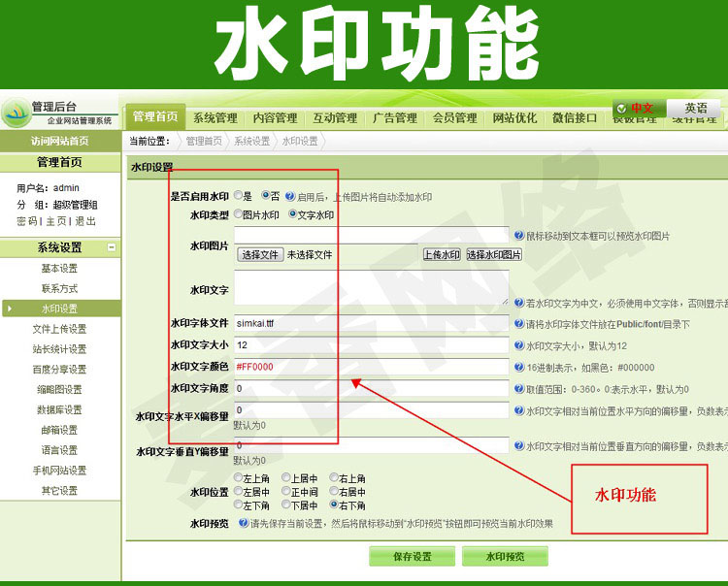Open 文件上传设置 in sidebar

point(59,329)
